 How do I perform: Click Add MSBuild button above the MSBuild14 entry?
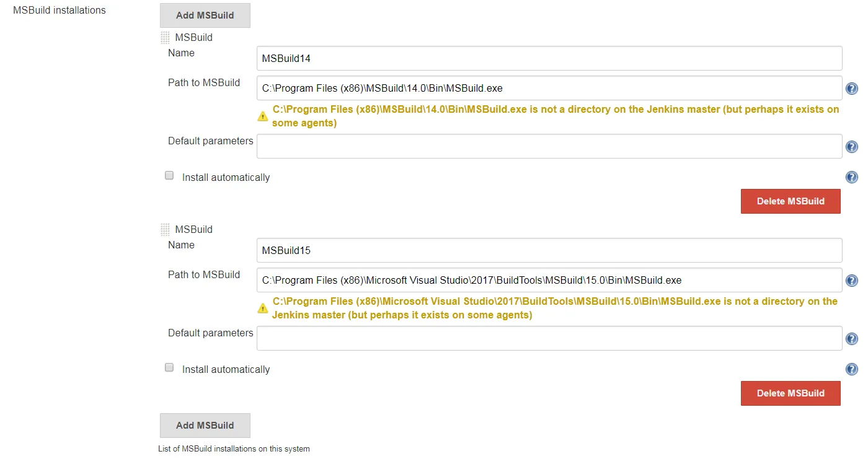coord(205,15)
